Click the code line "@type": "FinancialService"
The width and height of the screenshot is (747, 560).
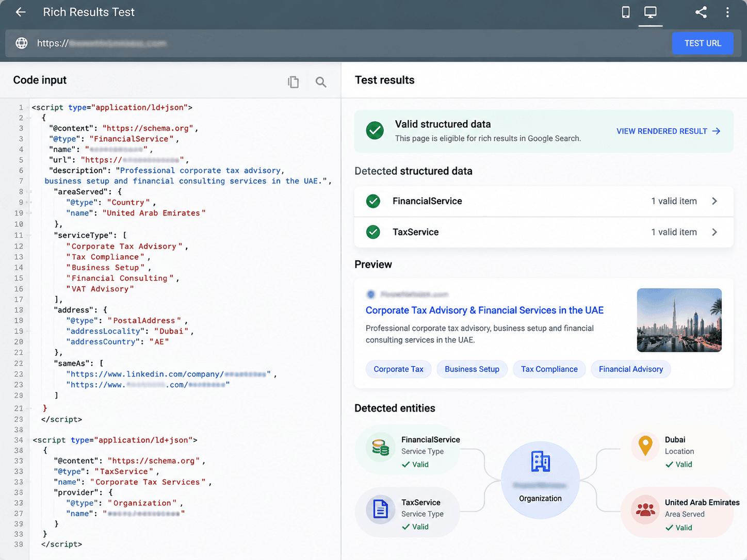click(114, 139)
